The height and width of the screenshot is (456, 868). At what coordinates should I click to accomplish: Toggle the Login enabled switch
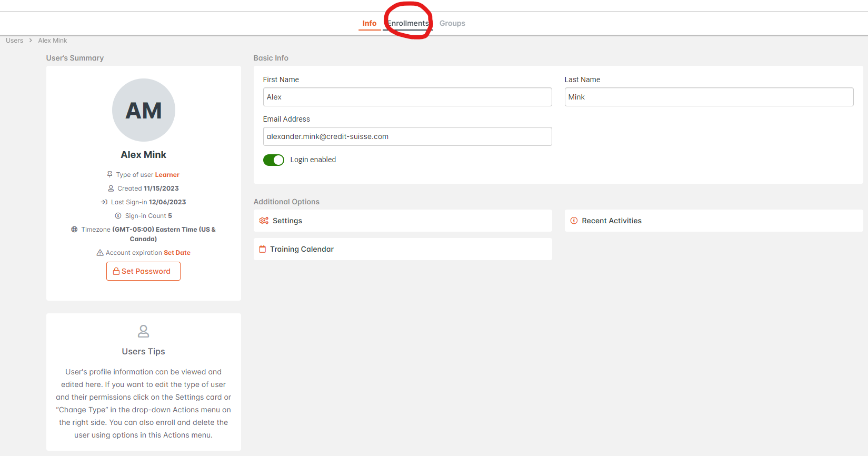[274, 160]
